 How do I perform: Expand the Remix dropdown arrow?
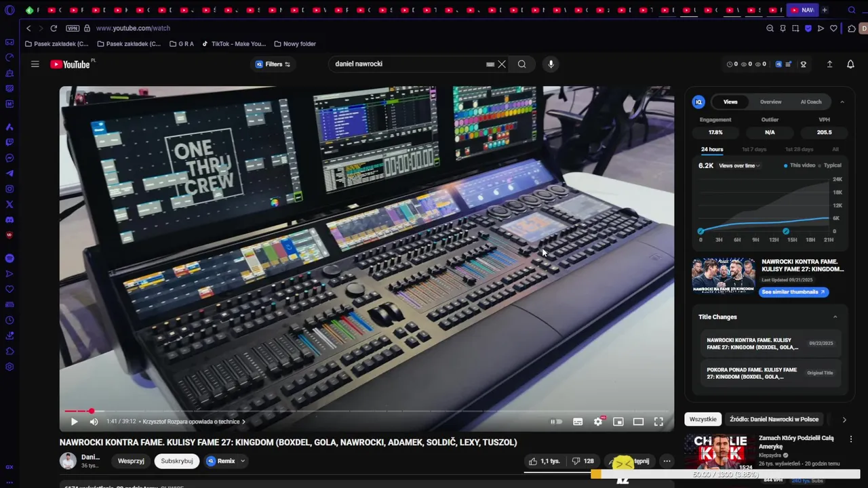coord(242,461)
